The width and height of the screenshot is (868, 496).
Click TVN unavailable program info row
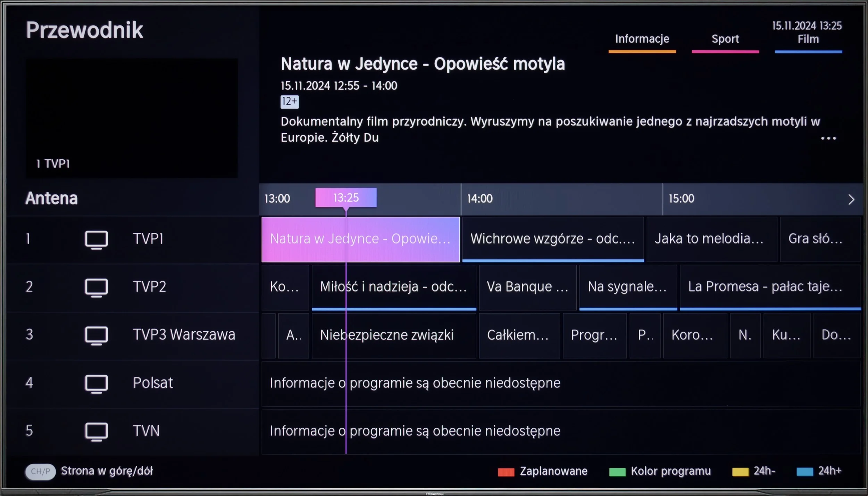[x=561, y=431]
